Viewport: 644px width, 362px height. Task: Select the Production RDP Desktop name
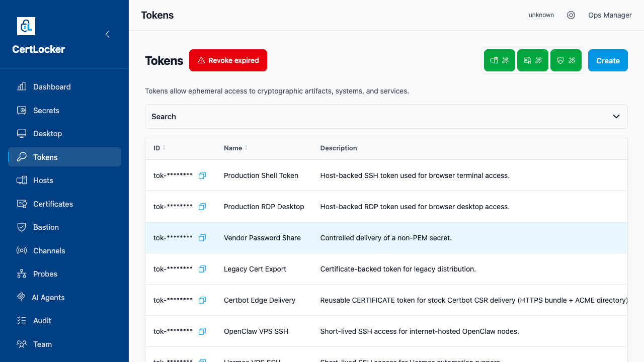coord(264,207)
